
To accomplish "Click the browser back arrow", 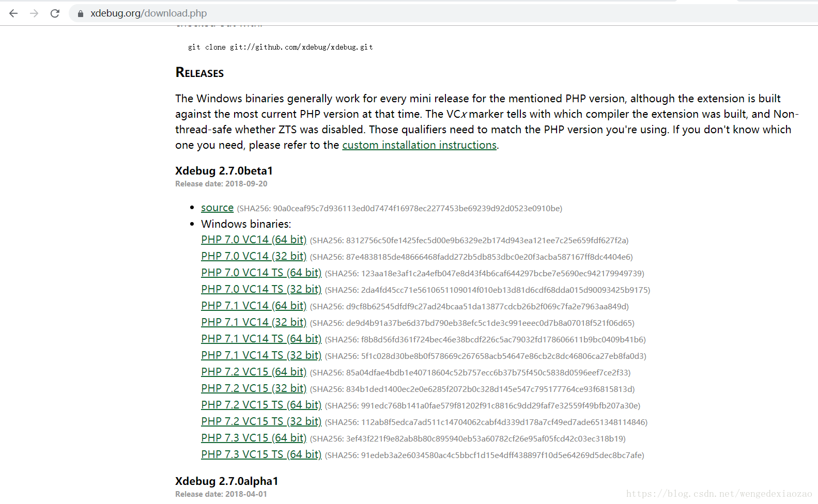I will pyautogui.click(x=13, y=13).
